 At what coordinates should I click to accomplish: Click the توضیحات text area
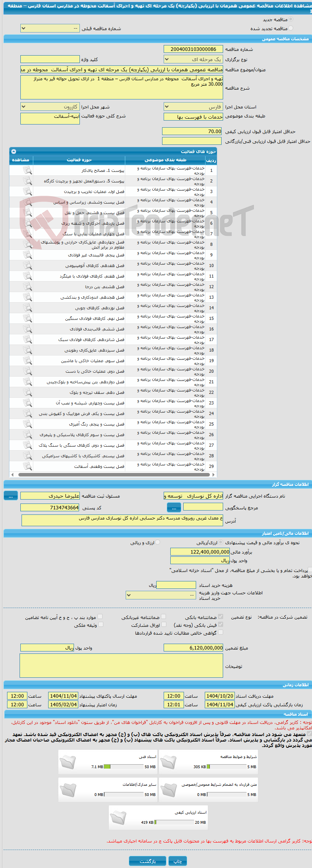coord(121,665)
